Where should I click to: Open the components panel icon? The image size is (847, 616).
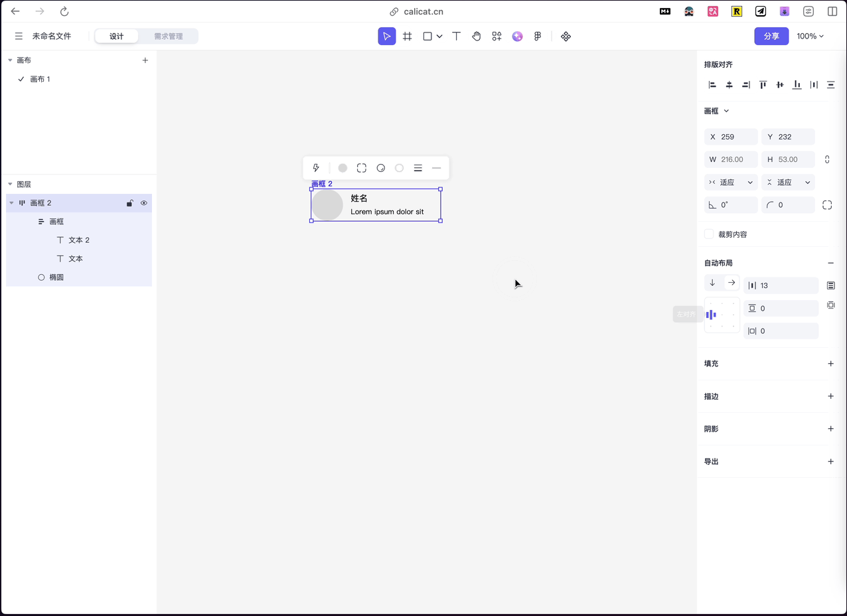coord(496,36)
